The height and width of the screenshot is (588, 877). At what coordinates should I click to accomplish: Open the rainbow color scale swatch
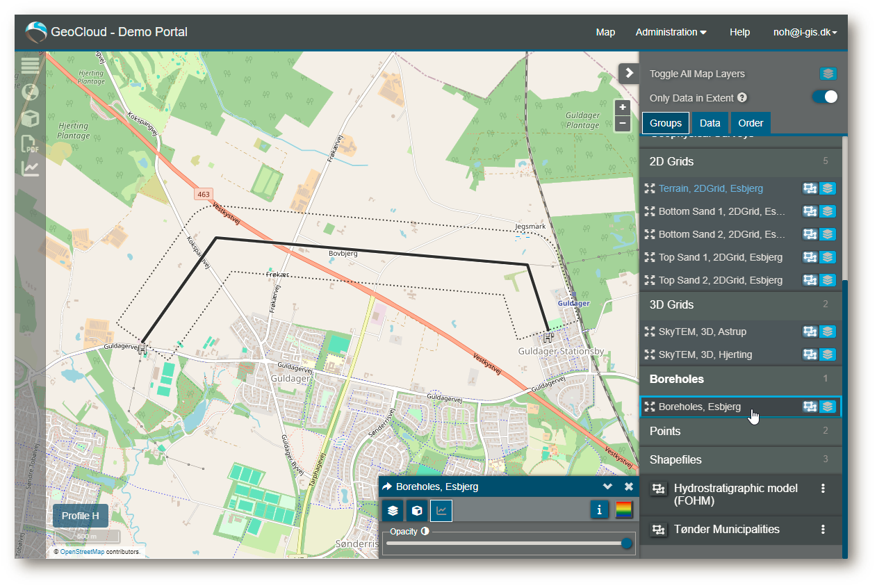click(x=624, y=510)
